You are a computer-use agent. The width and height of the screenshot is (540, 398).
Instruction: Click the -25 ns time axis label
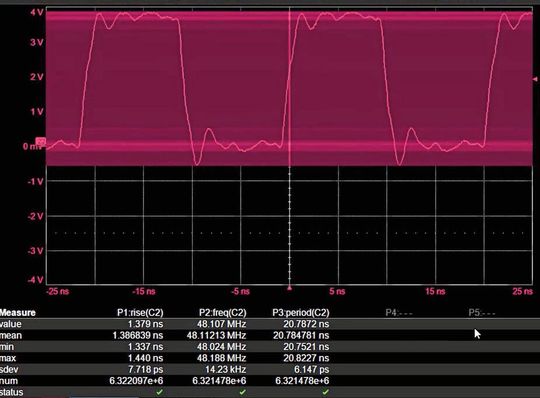58,292
